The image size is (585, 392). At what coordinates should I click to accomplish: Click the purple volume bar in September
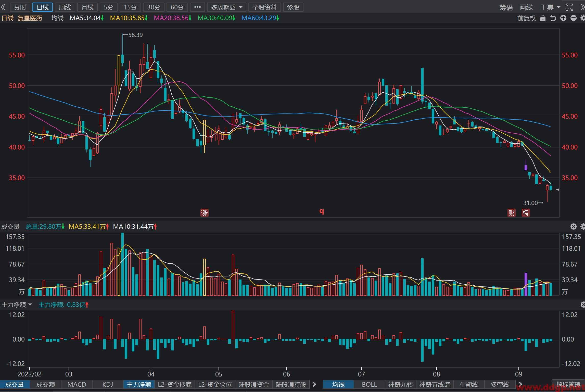[x=526, y=284]
